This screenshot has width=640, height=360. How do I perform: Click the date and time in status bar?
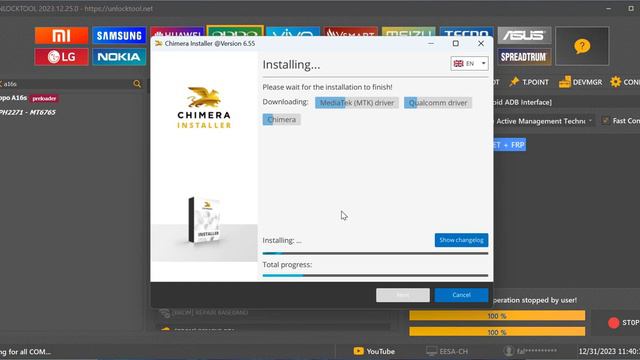pos(609,351)
